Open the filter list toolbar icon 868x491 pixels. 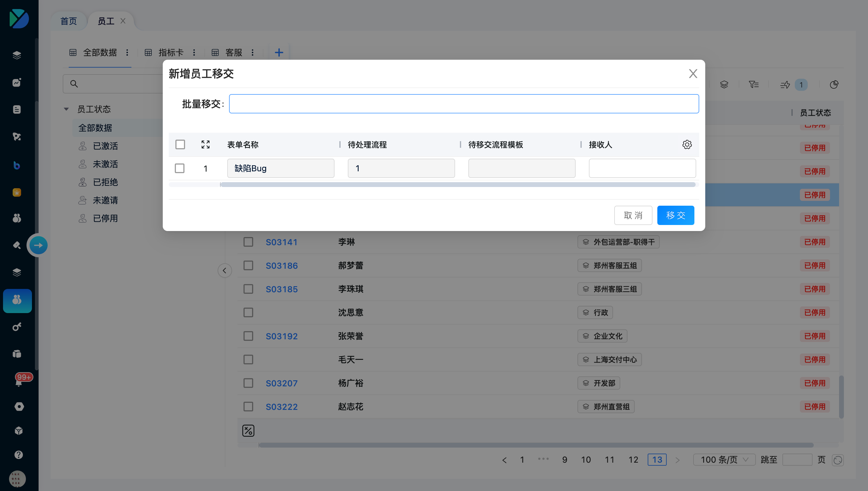(753, 85)
